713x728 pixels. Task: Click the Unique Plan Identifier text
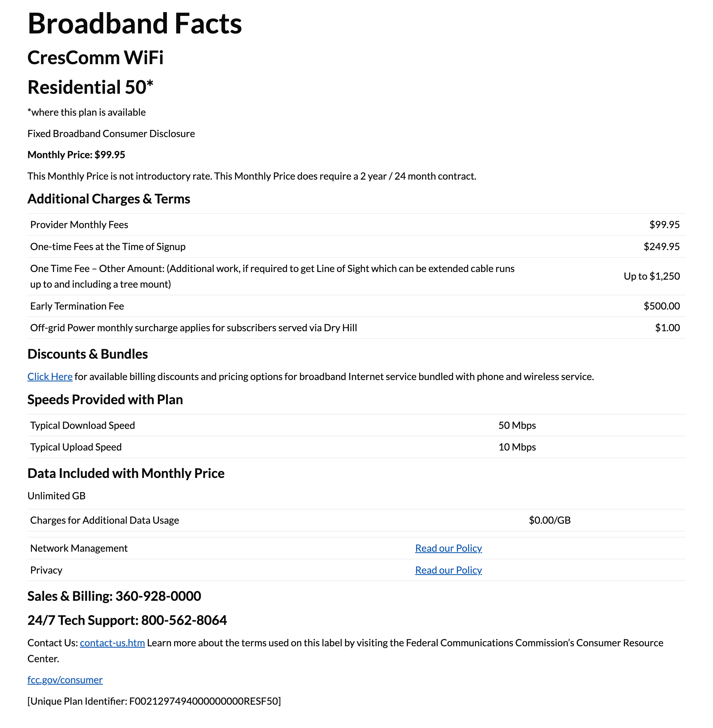click(154, 701)
